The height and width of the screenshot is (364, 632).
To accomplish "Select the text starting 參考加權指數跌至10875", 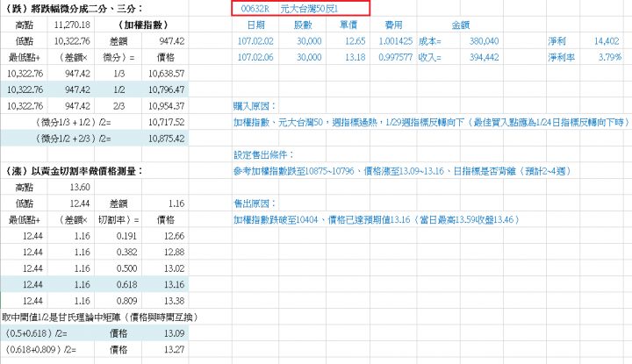I will tap(402, 171).
